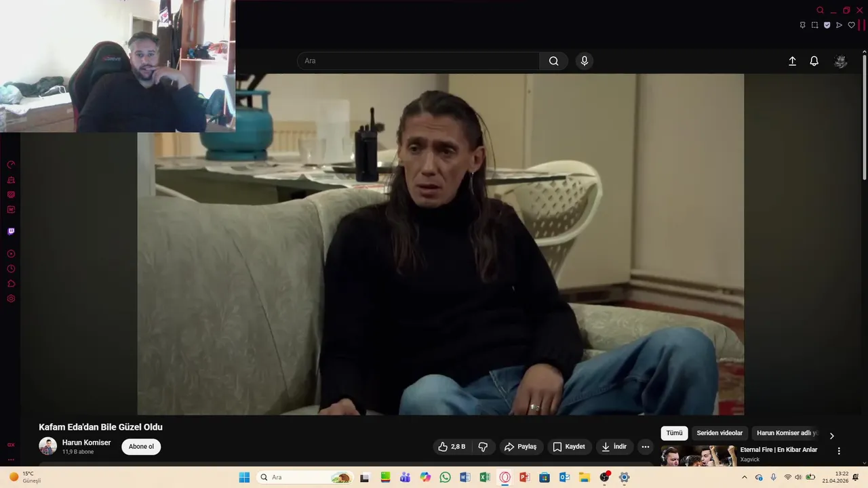Image resolution: width=868 pixels, height=488 pixels.
Task: Click the Paylaş share button
Action: pos(521,447)
